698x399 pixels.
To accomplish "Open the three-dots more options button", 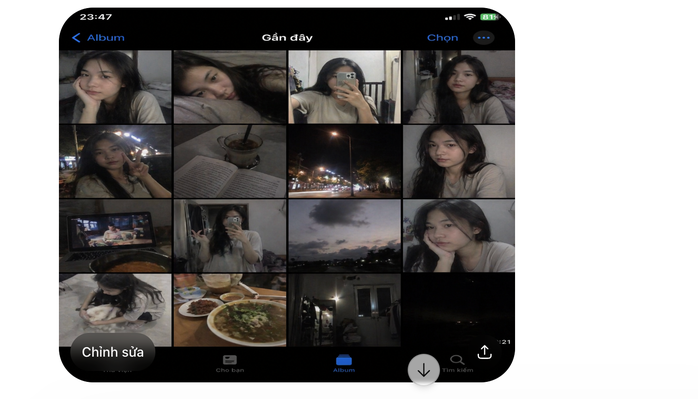I will (483, 38).
